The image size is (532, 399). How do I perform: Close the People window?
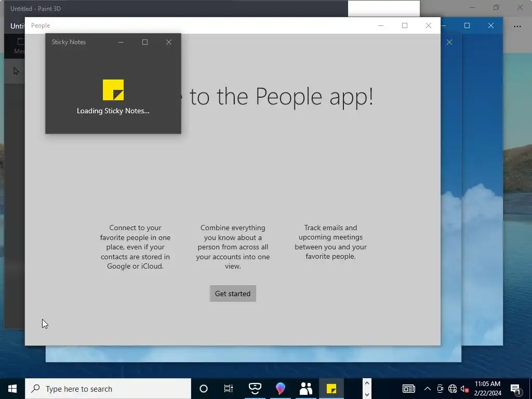tap(429, 25)
